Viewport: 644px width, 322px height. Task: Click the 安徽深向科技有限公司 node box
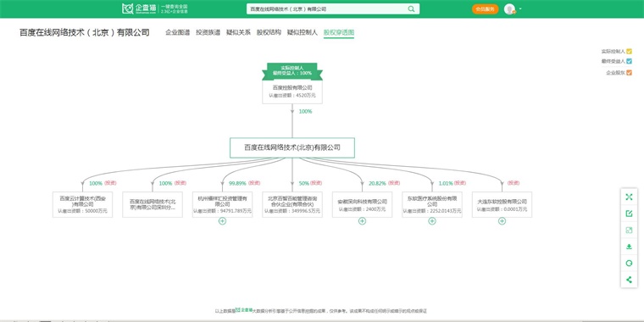pyautogui.click(x=362, y=204)
